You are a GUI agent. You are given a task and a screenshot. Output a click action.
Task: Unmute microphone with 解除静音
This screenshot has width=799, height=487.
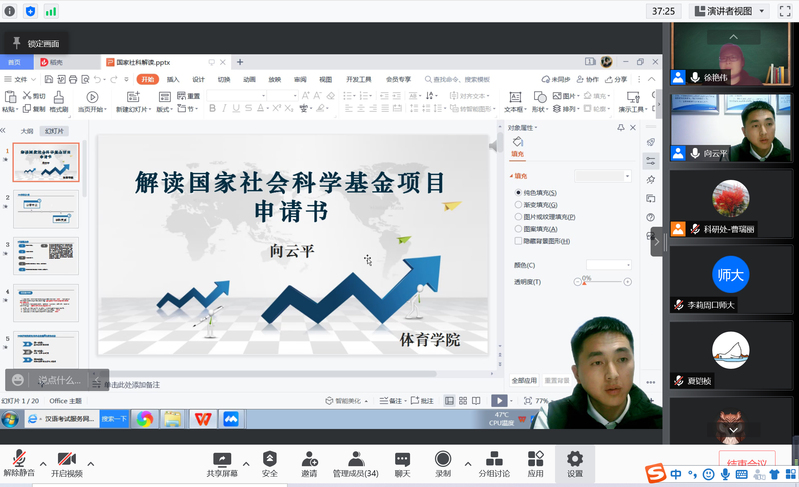tap(19, 463)
